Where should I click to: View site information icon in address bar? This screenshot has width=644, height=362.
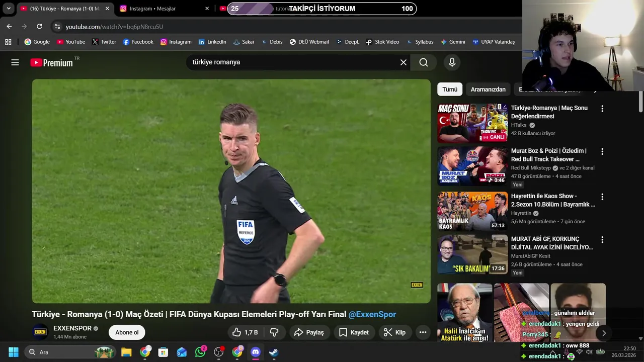click(x=57, y=27)
